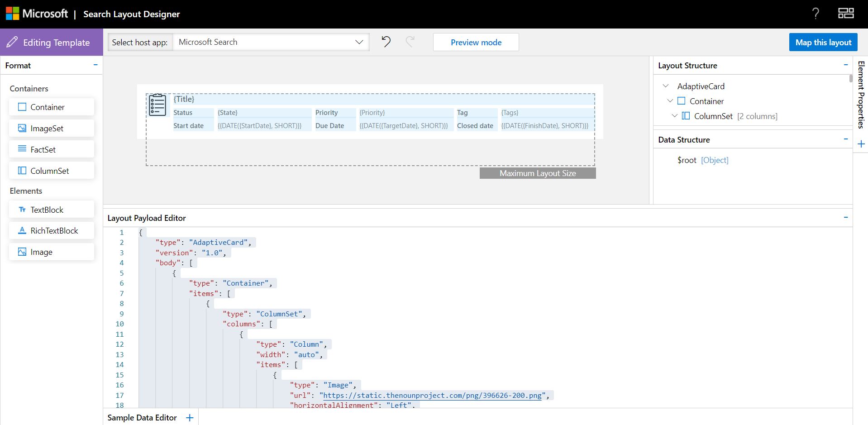
Task: Select the FactSet container
Action: [51, 149]
